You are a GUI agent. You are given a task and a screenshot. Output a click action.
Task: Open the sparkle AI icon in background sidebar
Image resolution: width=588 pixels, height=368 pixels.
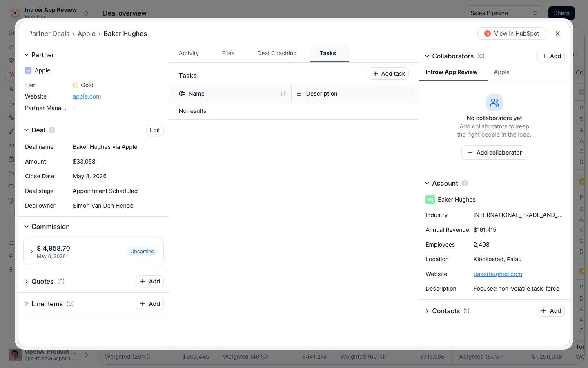(11, 47)
